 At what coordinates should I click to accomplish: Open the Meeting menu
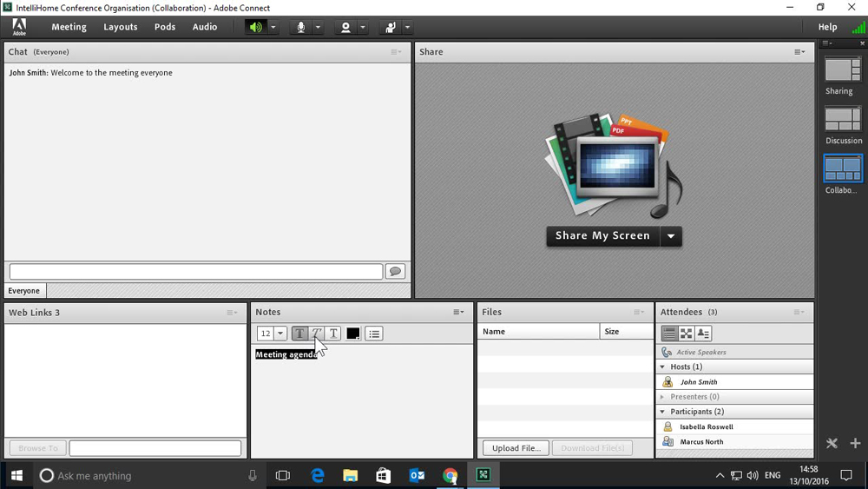(x=69, y=27)
